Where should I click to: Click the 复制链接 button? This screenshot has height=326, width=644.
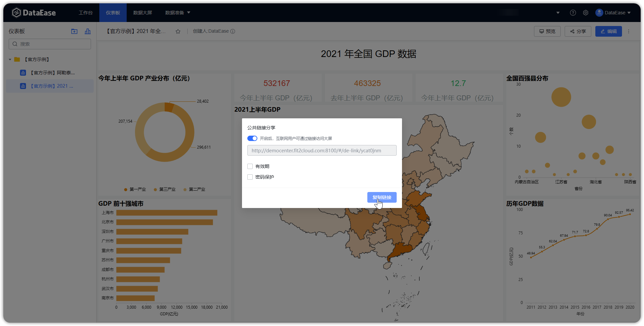click(x=382, y=197)
